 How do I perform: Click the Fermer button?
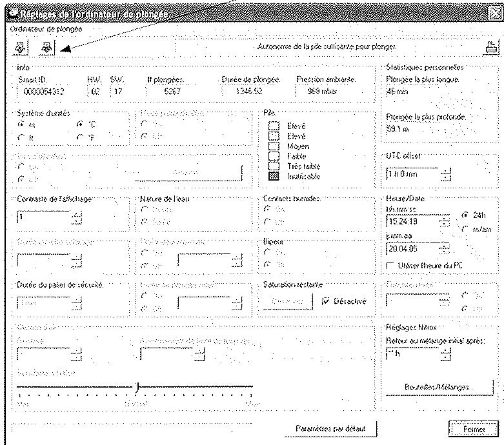point(474,429)
